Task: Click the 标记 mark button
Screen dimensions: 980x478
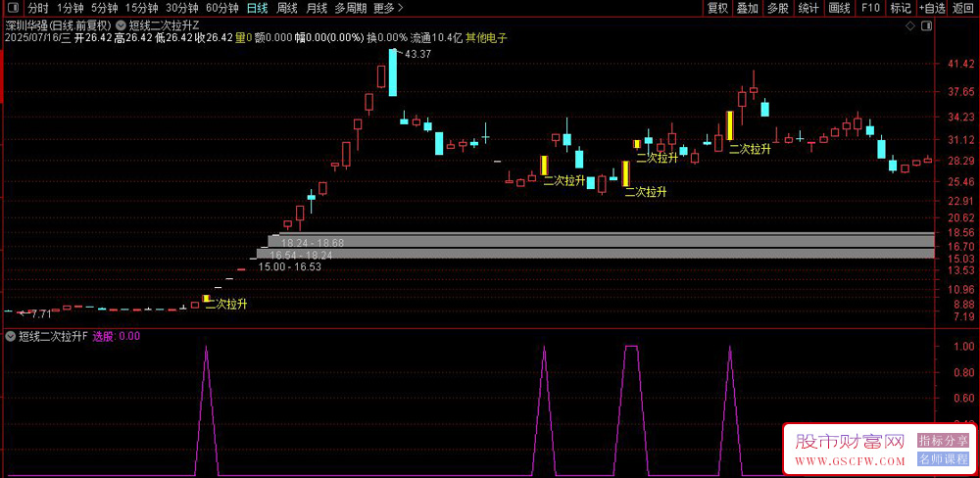Action: coord(900,8)
